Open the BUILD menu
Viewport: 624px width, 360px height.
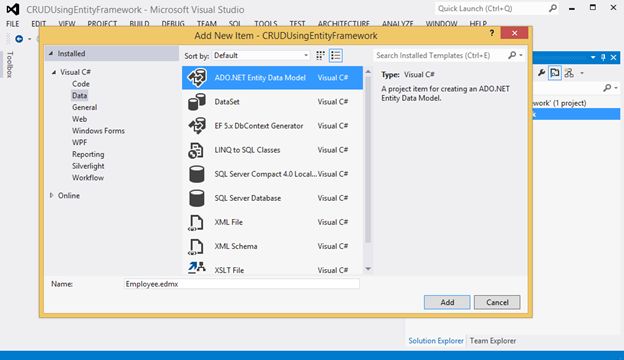click(x=139, y=23)
